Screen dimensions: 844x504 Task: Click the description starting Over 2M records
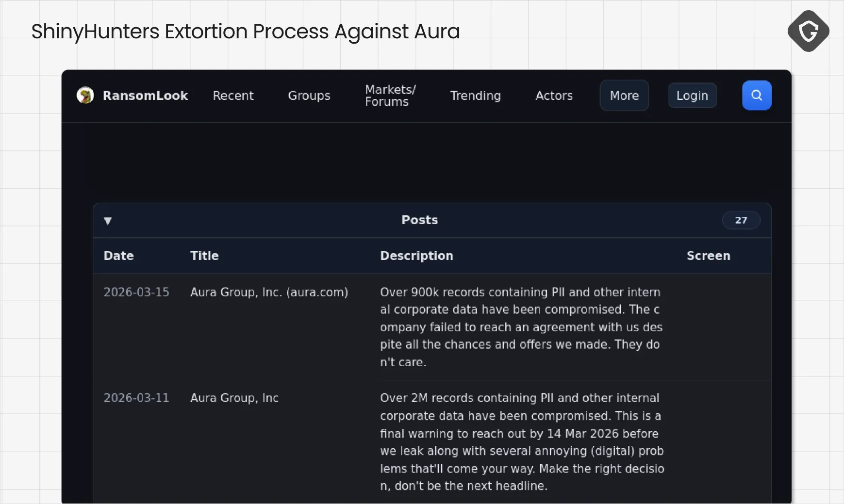[x=522, y=442]
